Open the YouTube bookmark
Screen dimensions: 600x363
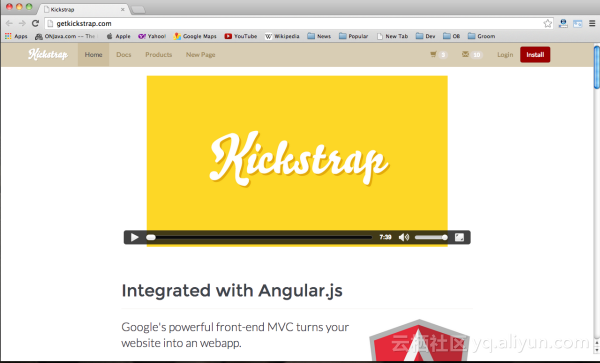241,36
